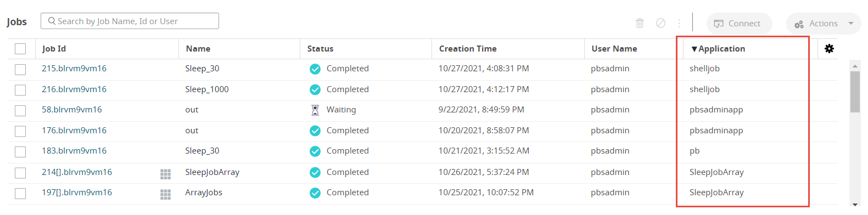This screenshot has height=215, width=868.
Task: Open column settings gear icon
Action: point(829,48)
